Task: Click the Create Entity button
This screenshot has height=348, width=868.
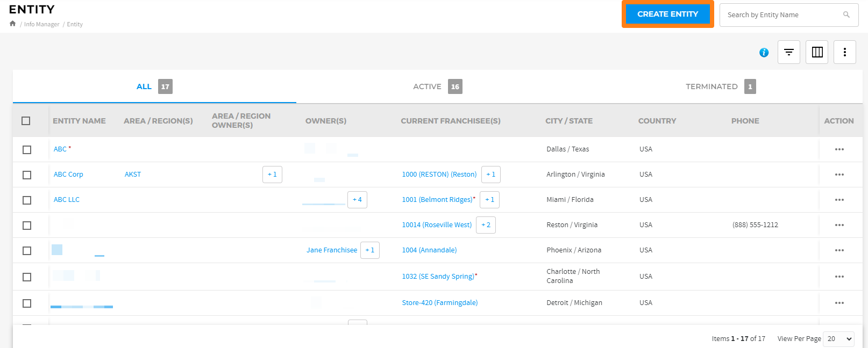Action: (667, 14)
